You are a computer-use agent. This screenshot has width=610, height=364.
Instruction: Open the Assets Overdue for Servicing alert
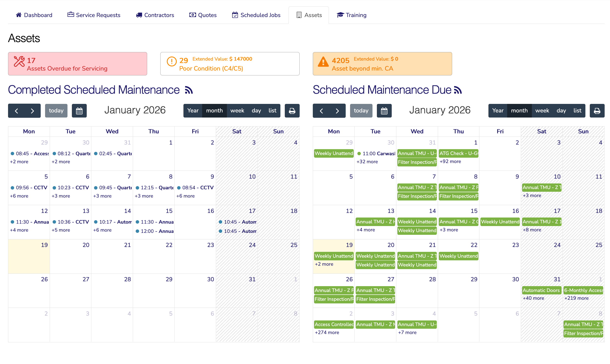tap(77, 64)
